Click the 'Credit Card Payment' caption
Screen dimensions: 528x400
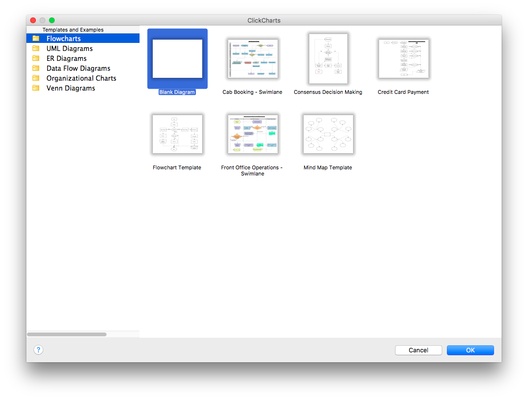pos(403,92)
